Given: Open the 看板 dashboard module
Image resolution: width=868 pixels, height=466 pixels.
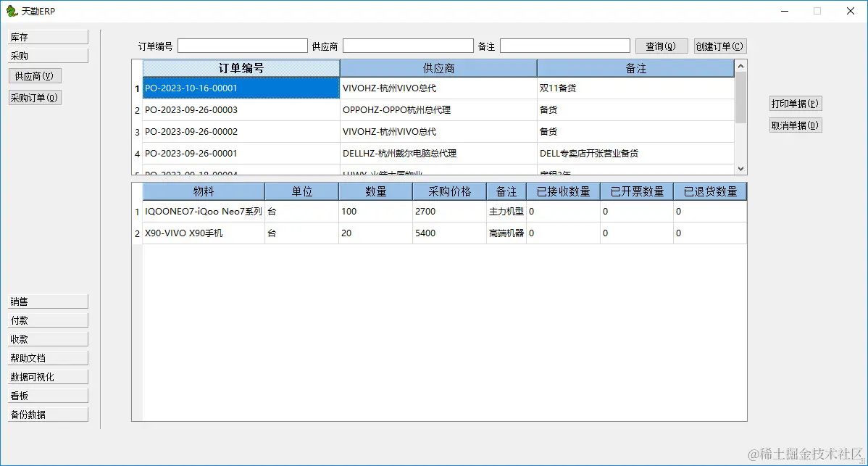Looking at the screenshot, I should [x=47, y=395].
